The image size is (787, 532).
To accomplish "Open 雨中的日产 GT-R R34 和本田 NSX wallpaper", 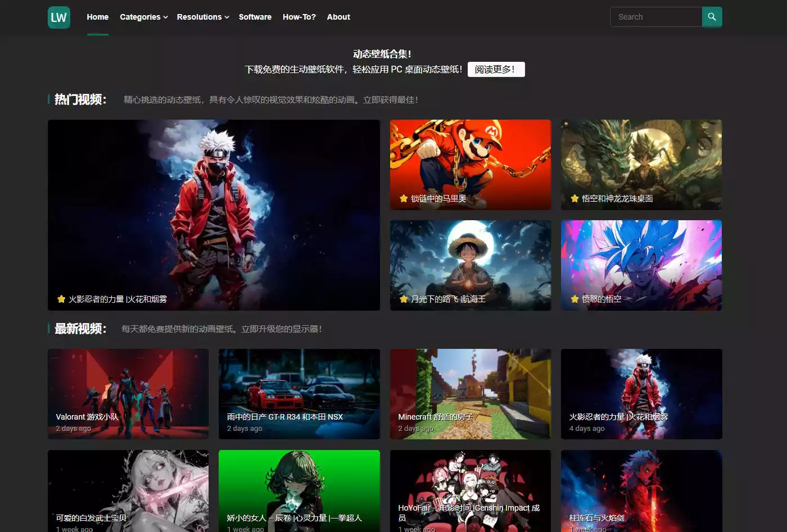I will (x=299, y=394).
